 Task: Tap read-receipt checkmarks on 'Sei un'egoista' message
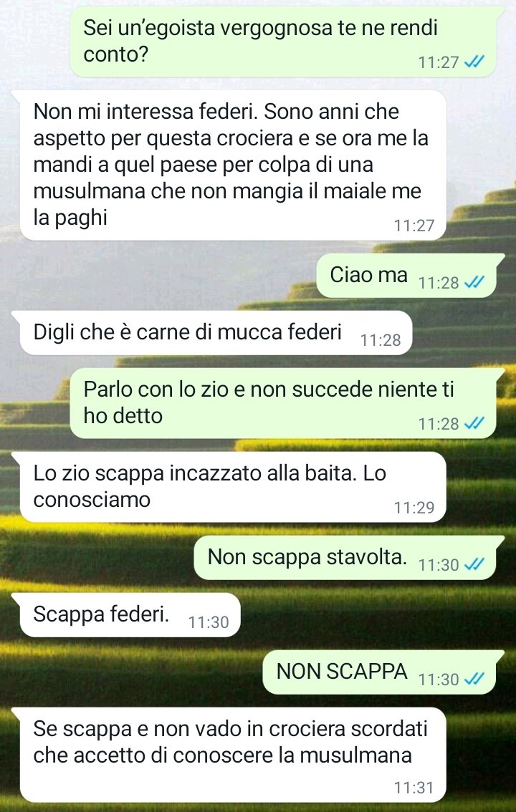coord(474,63)
